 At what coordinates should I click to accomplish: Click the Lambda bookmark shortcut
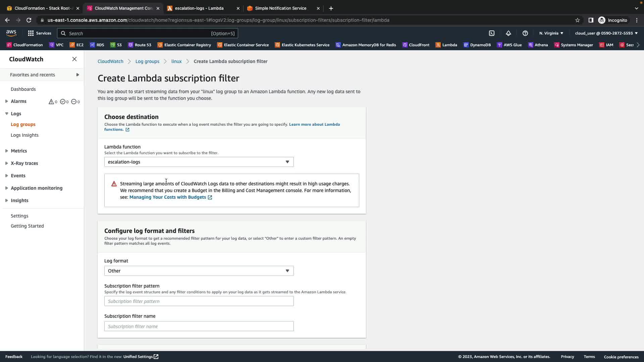pos(446,45)
